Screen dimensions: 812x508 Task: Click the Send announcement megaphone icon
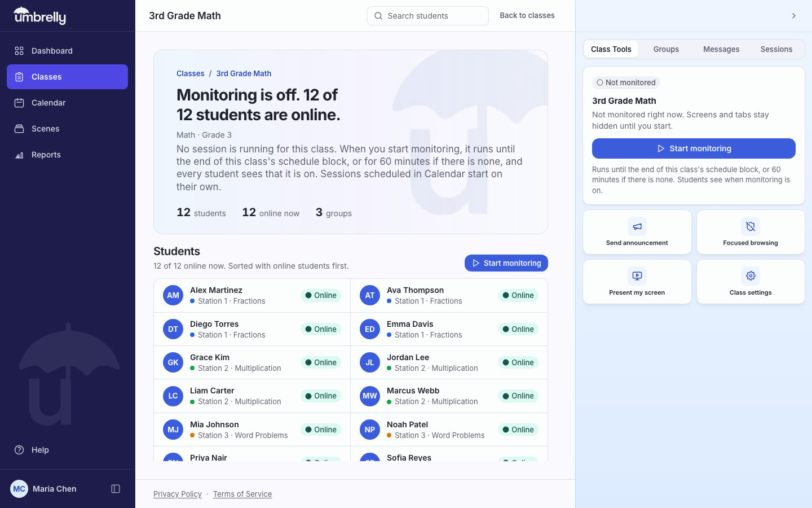(x=637, y=226)
